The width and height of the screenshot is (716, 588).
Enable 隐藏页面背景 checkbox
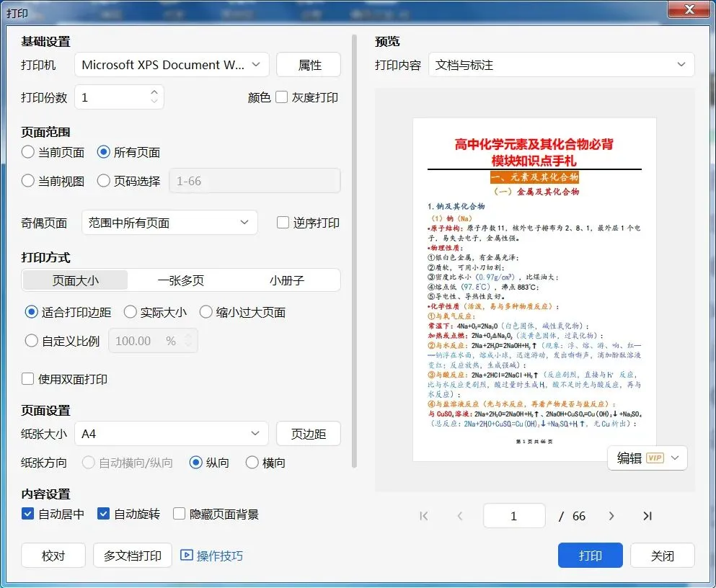[x=179, y=514]
